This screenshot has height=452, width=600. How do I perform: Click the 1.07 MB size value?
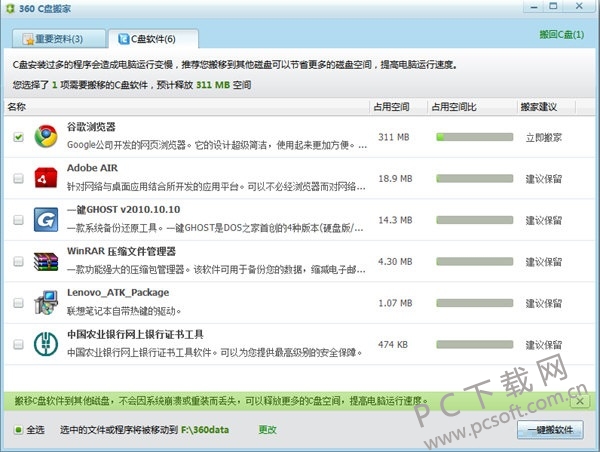(x=395, y=303)
